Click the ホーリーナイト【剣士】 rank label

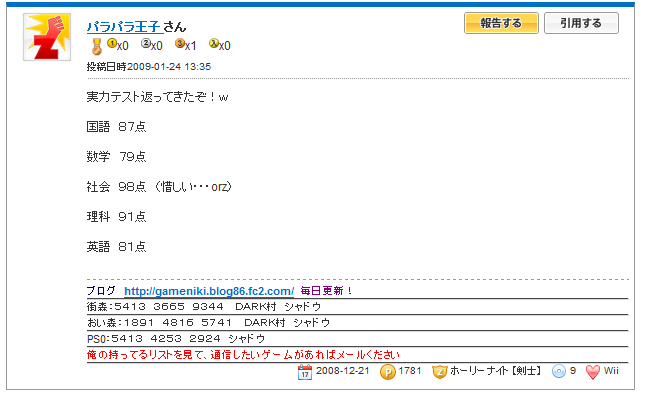click(496, 371)
